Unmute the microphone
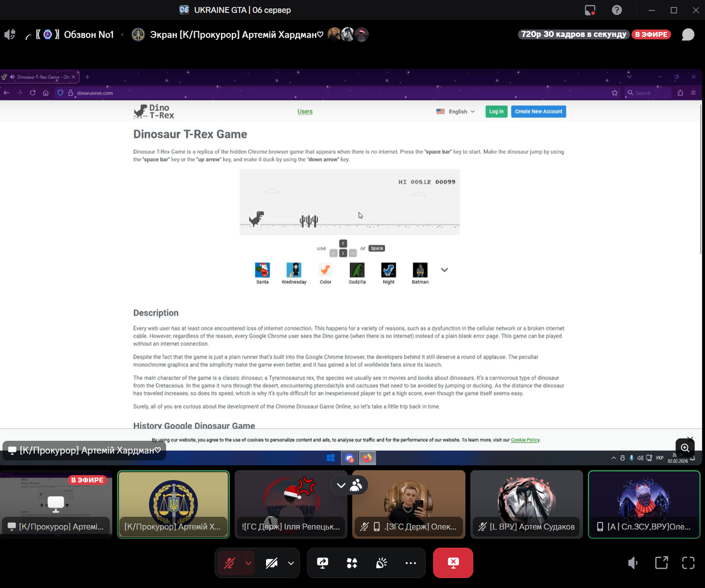Image resolution: width=705 pixels, height=588 pixels. (229, 563)
